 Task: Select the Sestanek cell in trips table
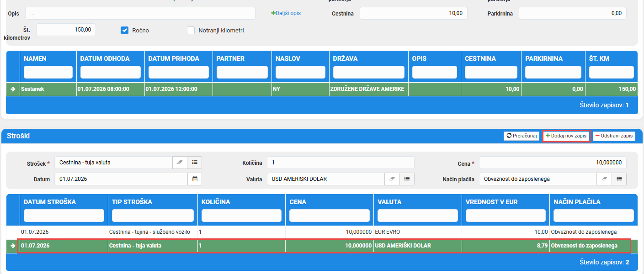48,89
